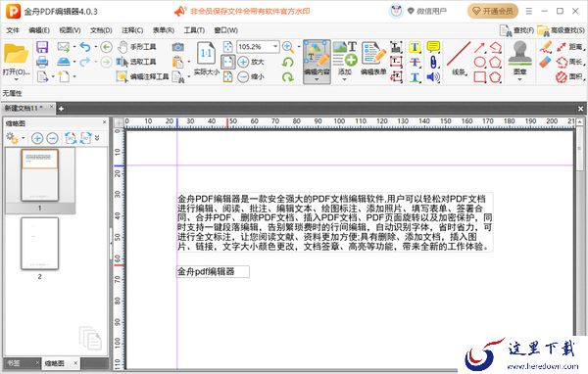The image size is (588, 374).
Task: Click the 开通会员 membership button
Action: pos(492,11)
